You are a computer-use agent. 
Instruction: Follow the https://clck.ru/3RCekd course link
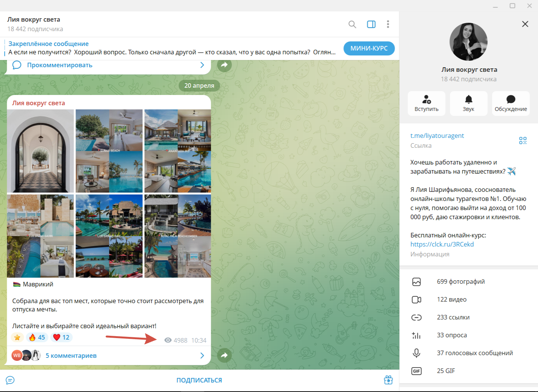coord(442,244)
